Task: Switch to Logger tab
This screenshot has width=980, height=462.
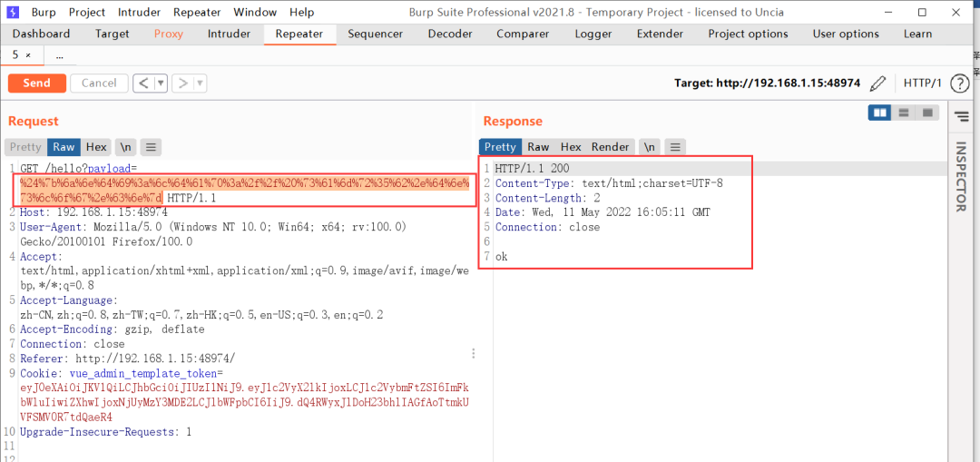Action: pos(593,34)
